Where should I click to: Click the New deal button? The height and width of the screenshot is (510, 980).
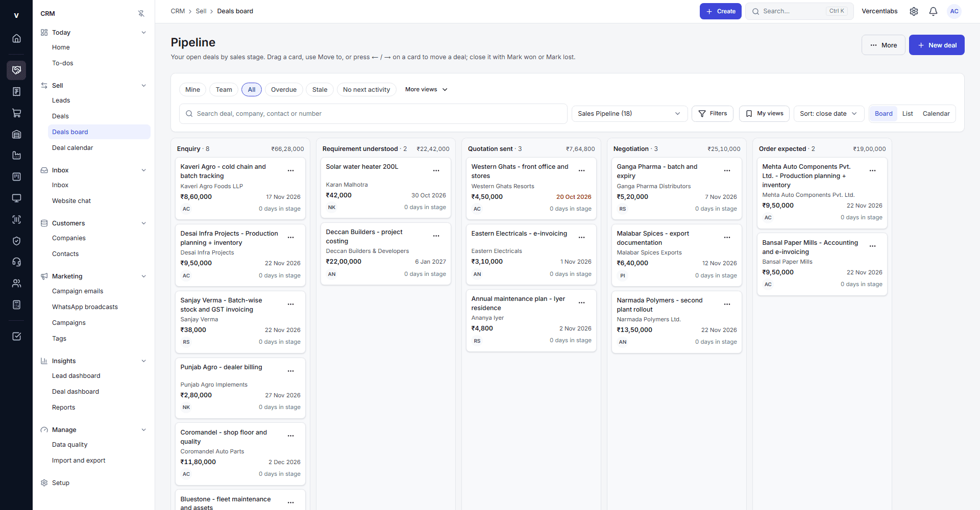click(937, 45)
